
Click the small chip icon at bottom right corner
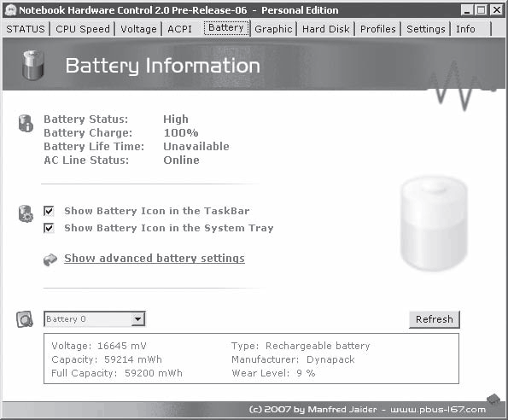[x=493, y=399]
